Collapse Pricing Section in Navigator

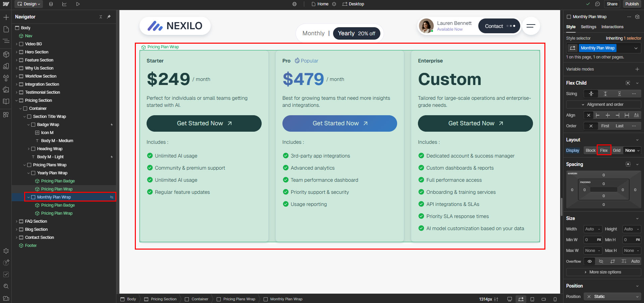(x=16, y=100)
